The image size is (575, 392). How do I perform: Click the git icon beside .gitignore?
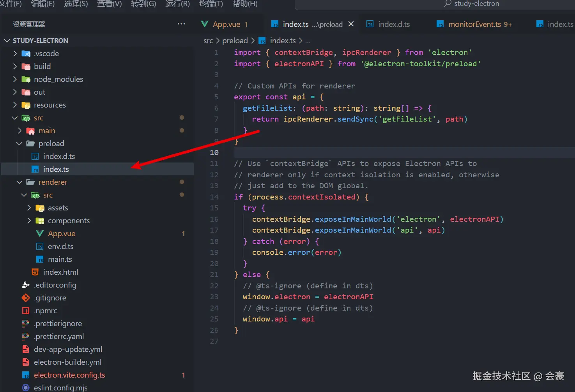point(26,298)
